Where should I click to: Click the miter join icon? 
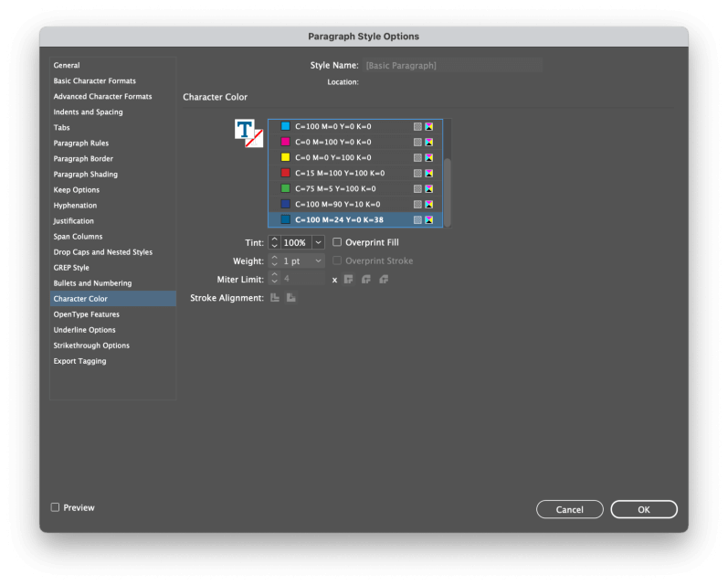coord(348,279)
